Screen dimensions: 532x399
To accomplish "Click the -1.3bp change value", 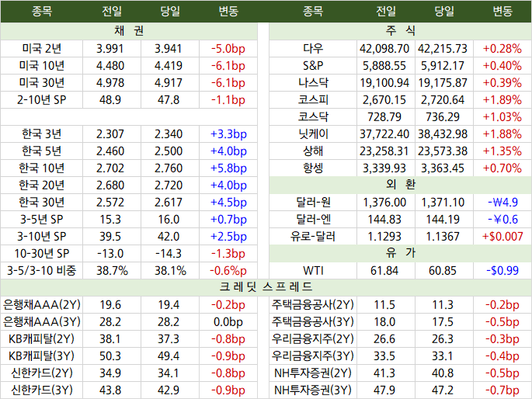I will (x=228, y=254).
